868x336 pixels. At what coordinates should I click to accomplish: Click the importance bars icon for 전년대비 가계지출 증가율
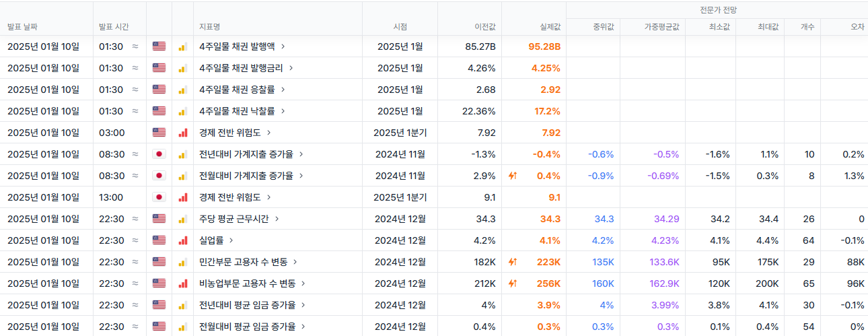[x=182, y=154]
